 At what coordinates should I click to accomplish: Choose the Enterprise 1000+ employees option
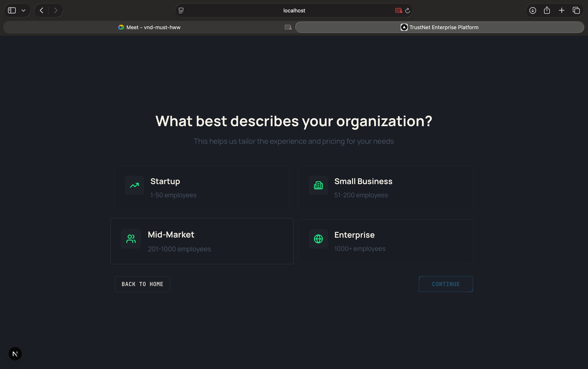point(386,241)
